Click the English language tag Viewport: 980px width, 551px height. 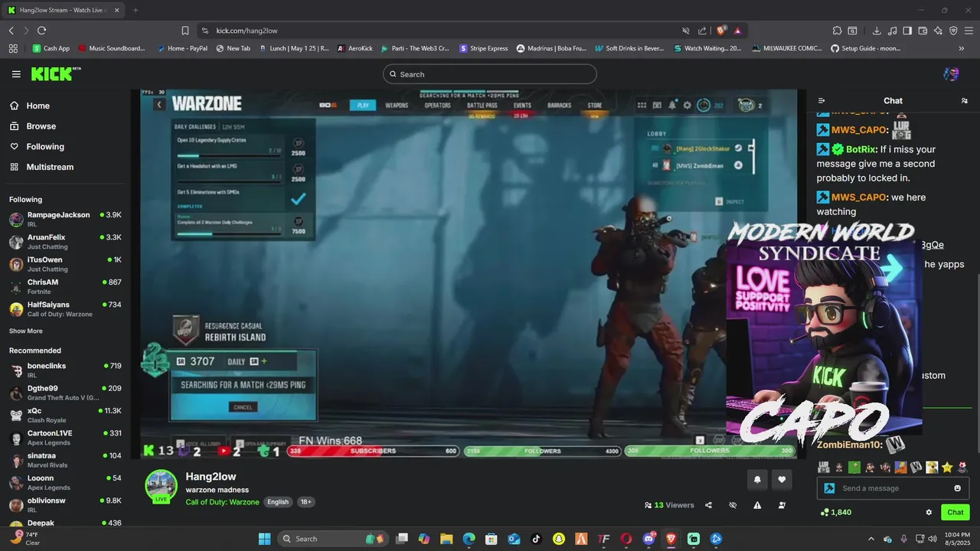(x=278, y=502)
